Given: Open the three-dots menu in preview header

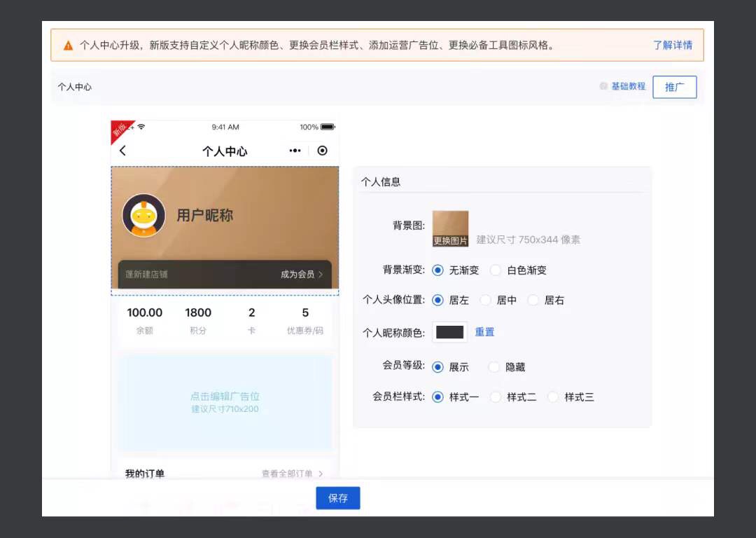Looking at the screenshot, I should [x=295, y=151].
